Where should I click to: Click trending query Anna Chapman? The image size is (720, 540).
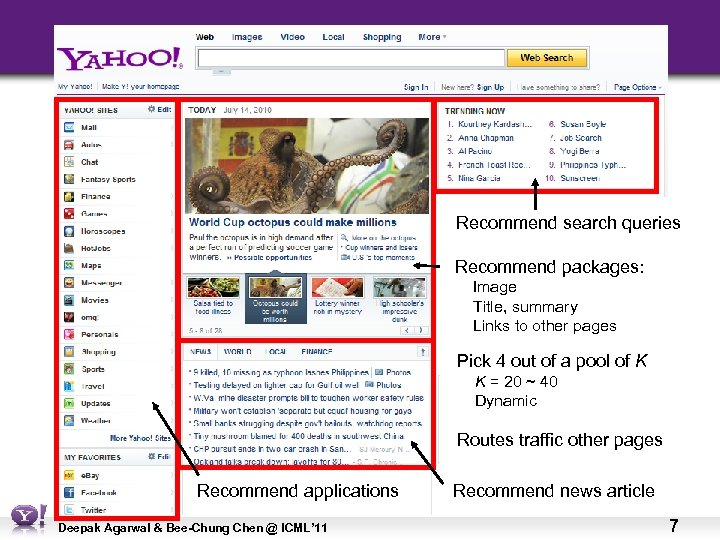[486, 138]
